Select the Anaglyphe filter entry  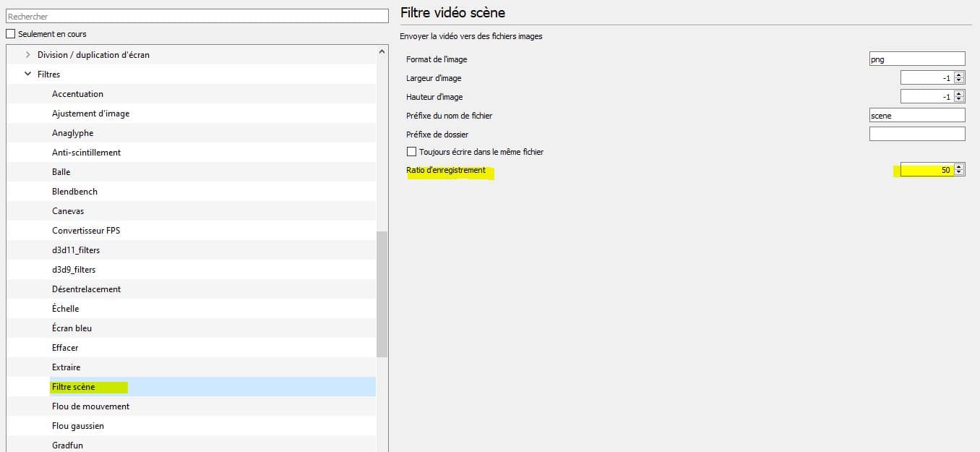click(72, 133)
